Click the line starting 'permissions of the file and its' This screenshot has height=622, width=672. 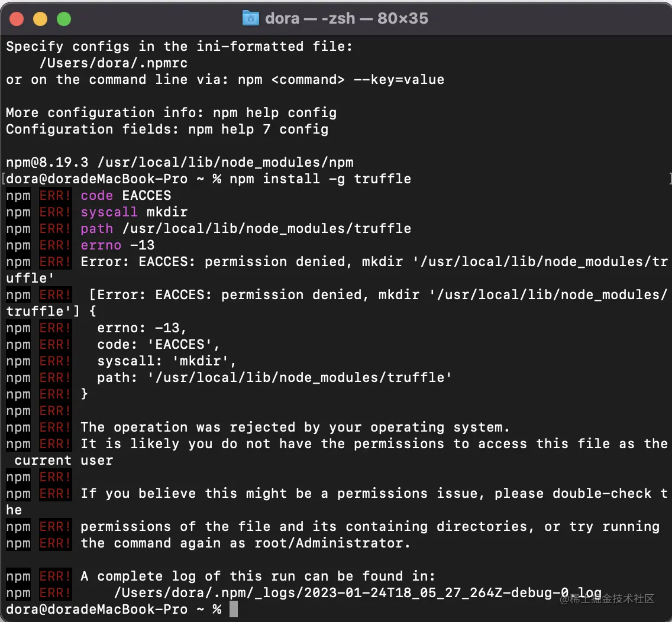click(x=370, y=526)
